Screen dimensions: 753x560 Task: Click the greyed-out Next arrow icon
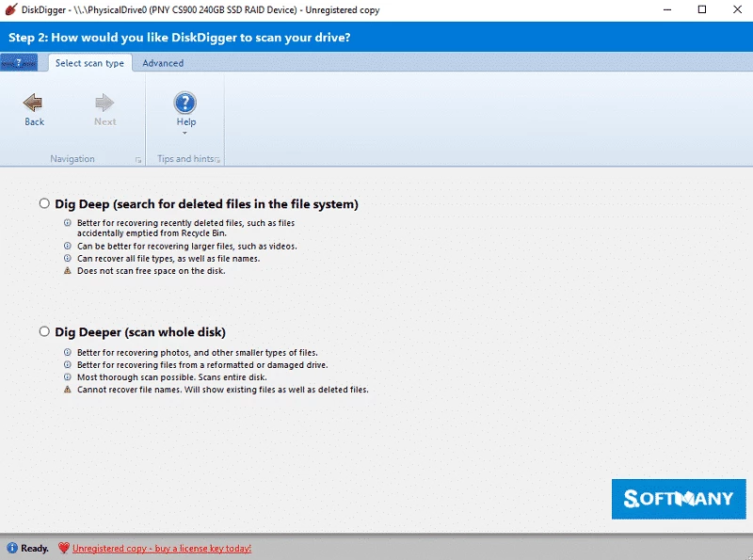tap(104, 102)
